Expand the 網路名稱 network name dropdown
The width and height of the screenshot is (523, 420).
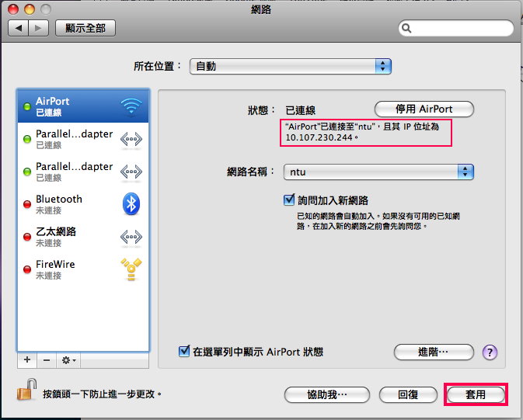point(378,172)
